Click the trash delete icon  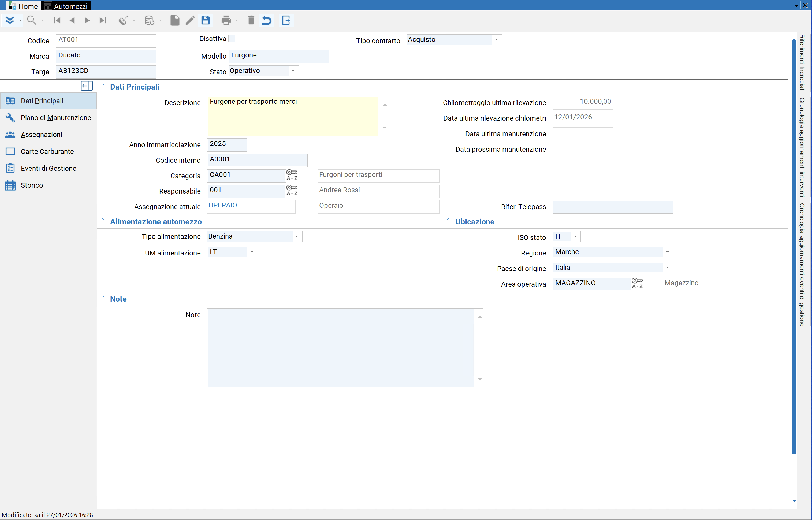[x=251, y=20]
